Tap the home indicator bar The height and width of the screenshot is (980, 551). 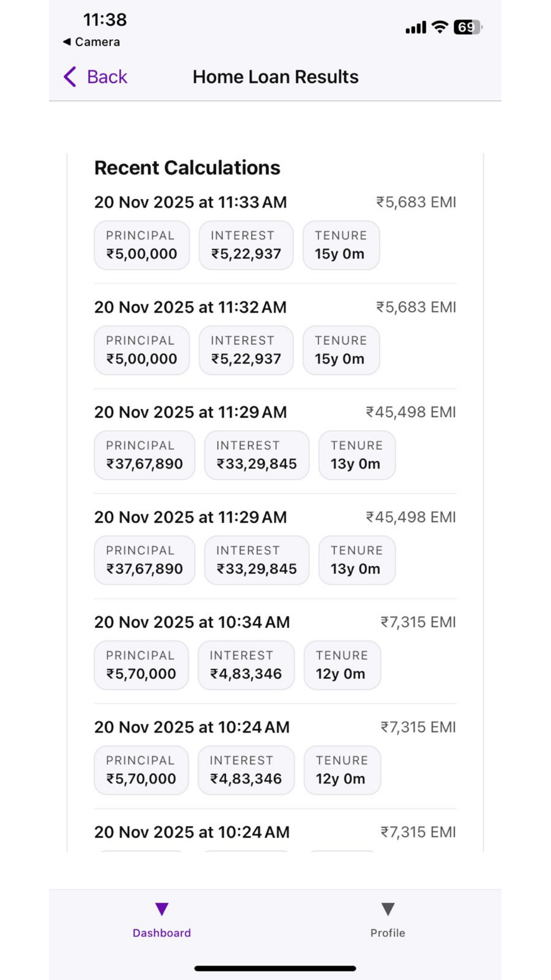point(275,968)
